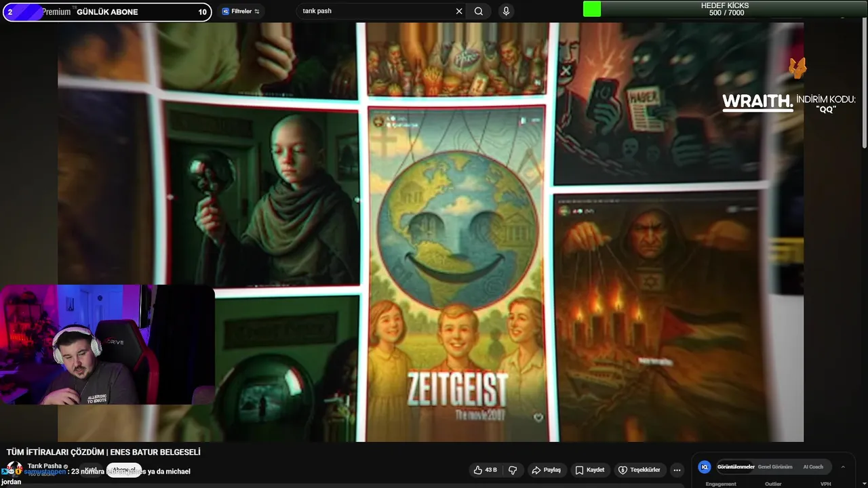Screen dimensions: 868x488
Task: Clear the search box with the X
Action: (459, 12)
